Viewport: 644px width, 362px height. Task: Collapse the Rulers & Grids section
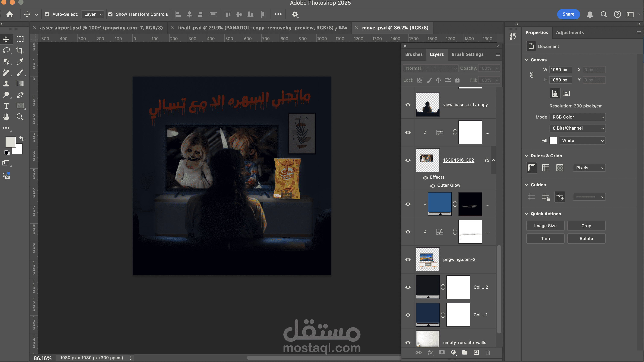click(527, 156)
